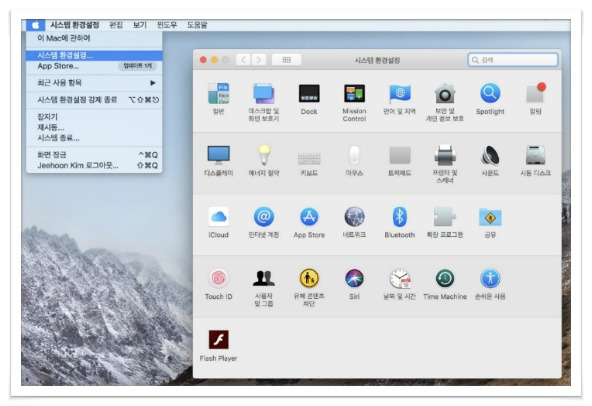
Task: Open Startup Disk (시동 디스크) pane
Action: [535, 155]
